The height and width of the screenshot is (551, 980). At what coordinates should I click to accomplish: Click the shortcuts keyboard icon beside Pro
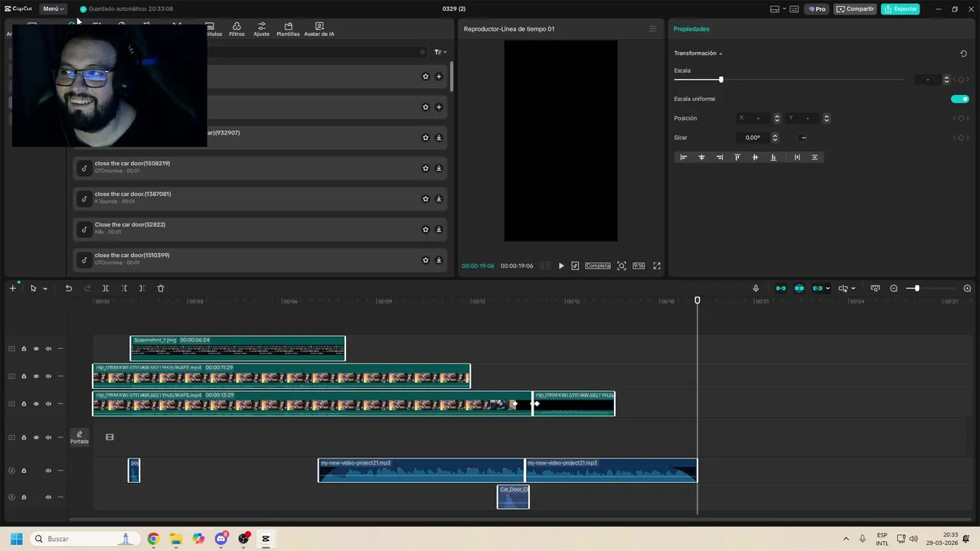click(x=794, y=9)
